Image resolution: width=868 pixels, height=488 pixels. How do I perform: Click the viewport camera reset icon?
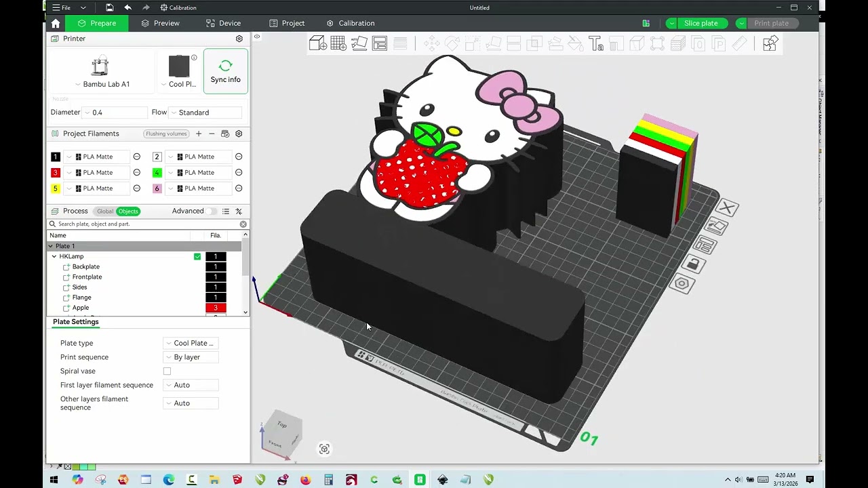coord(324,449)
